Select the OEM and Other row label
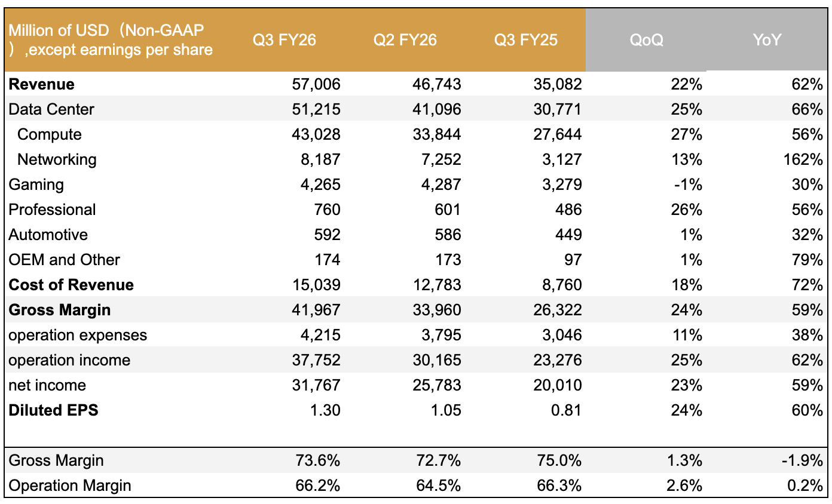Viewport: 832px width, 504px height. (64, 260)
